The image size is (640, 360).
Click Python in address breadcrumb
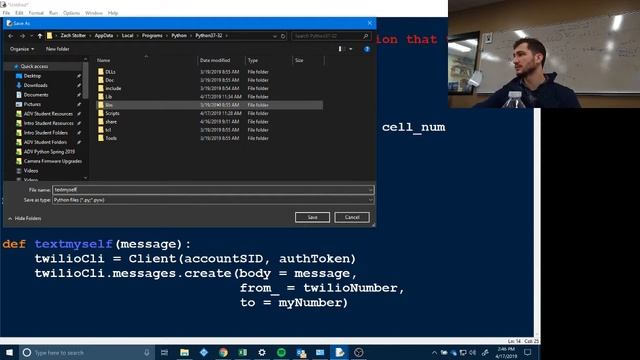[x=179, y=36]
